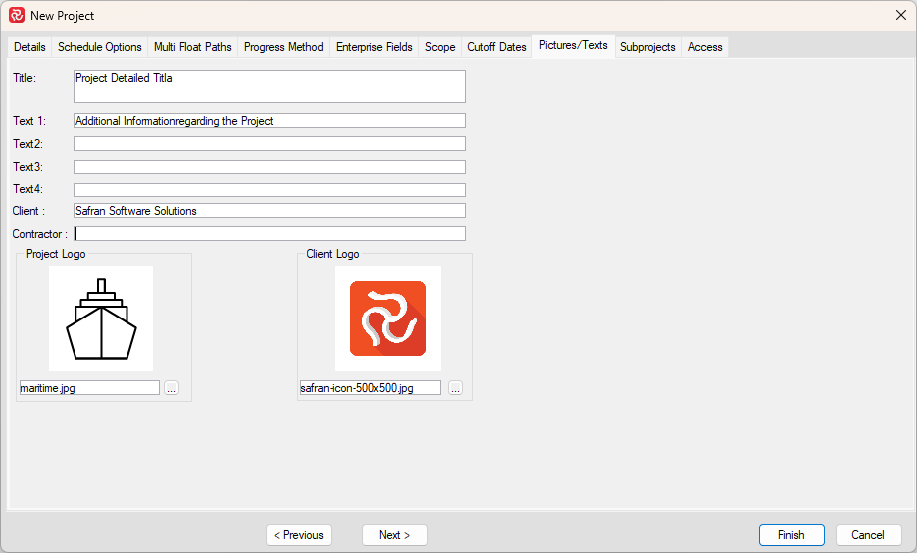Browse for project logo file
The width and height of the screenshot is (917, 553).
click(x=171, y=388)
